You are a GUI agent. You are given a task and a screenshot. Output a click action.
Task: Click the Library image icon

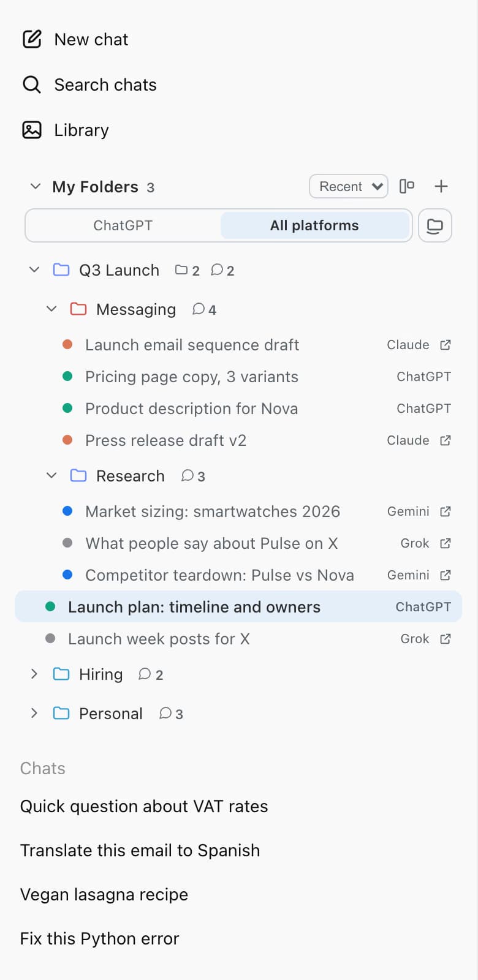[32, 130]
